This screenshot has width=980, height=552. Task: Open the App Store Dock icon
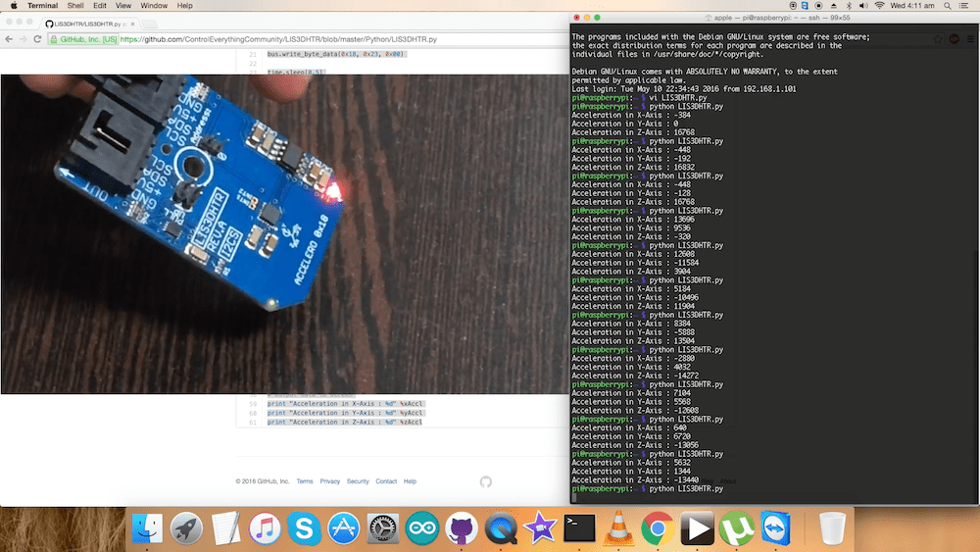(344, 528)
